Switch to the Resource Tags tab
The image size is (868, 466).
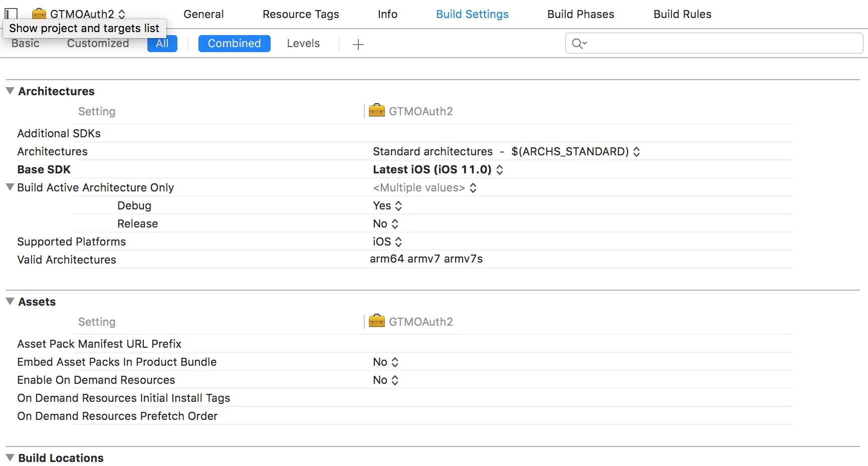coord(301,14)
